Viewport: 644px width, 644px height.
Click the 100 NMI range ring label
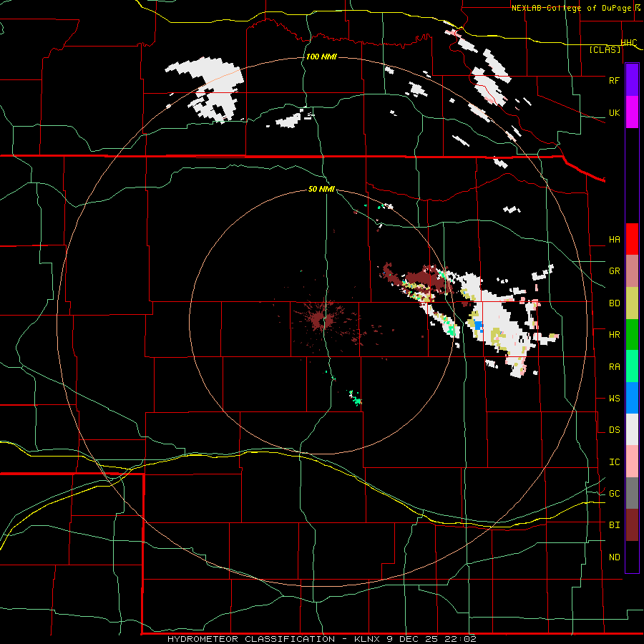pos(321,57)
